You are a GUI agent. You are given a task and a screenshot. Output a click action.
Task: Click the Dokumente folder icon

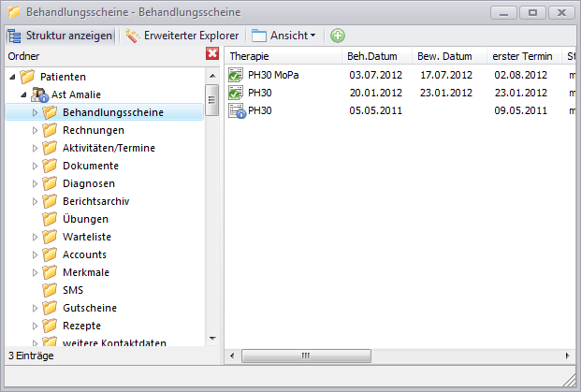click(x=50, y=166)
